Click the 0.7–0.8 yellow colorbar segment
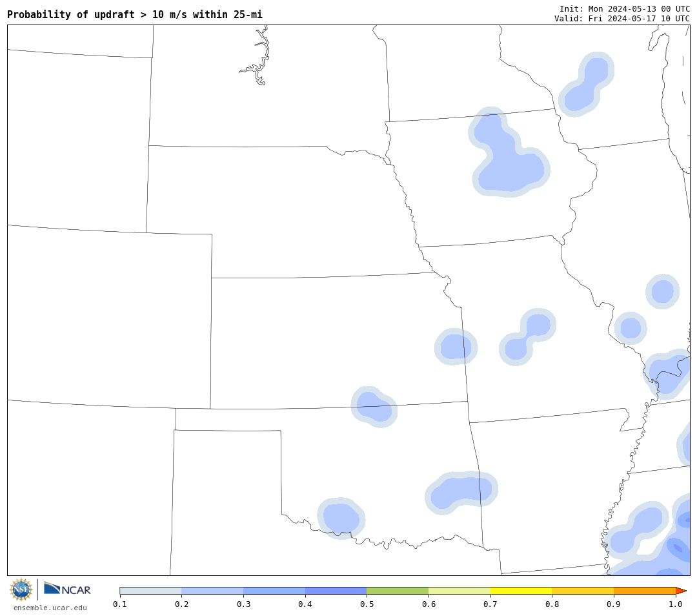This screenshot has height=616, width=697. pos(521,591)
